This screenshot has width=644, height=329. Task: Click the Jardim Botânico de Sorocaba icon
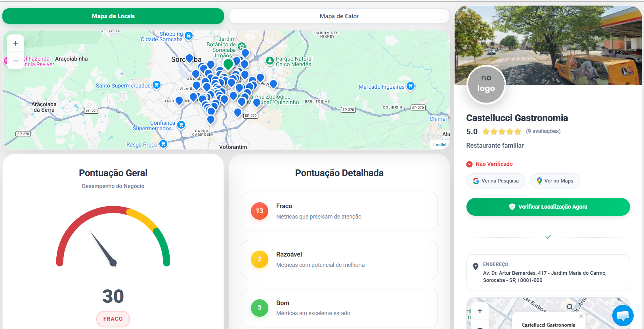click(242, 46)
